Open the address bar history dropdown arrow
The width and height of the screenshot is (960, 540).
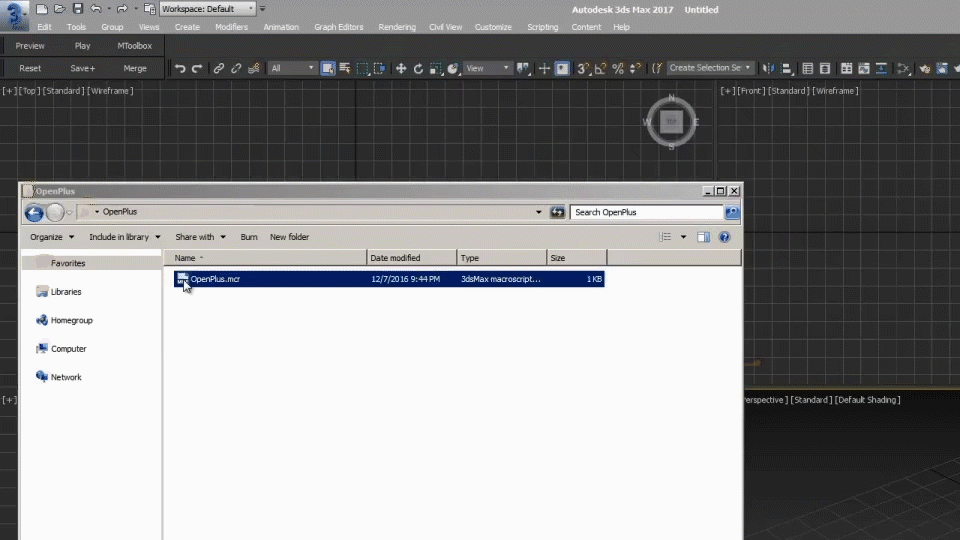pyautogui.click(x=539, y=212)
